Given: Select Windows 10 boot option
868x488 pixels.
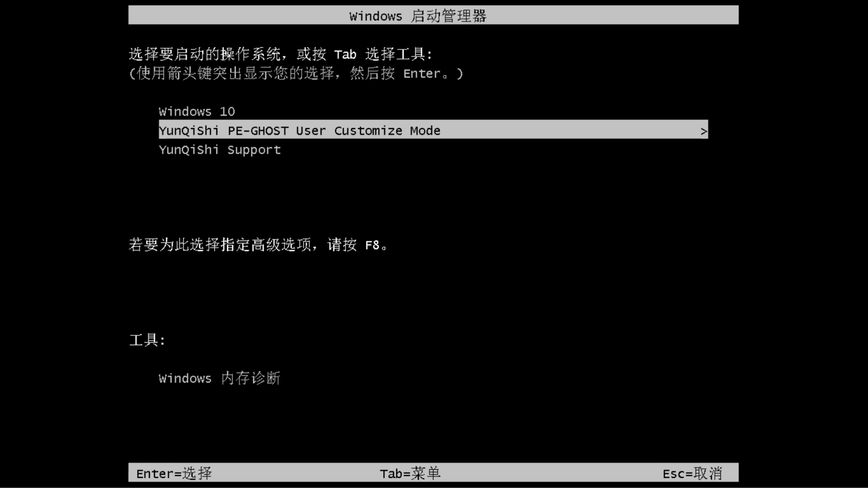Looking at the screenshot, I should coord(196,111).
